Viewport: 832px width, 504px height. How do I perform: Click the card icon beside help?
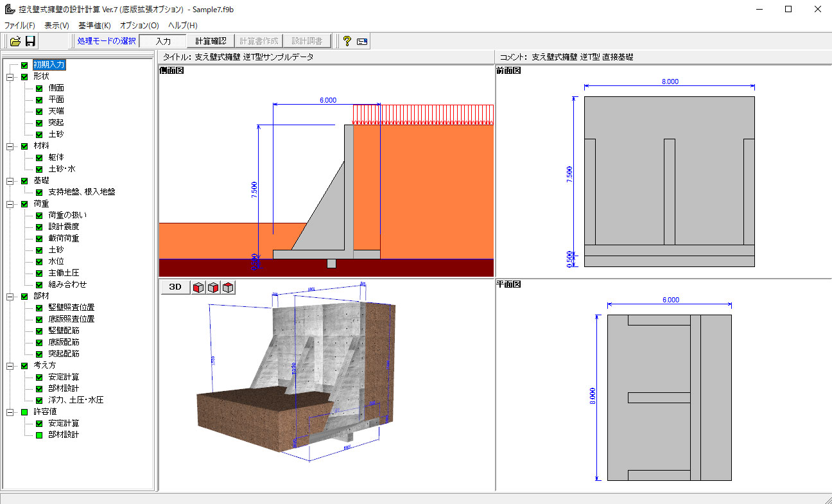tap(362, 41)
